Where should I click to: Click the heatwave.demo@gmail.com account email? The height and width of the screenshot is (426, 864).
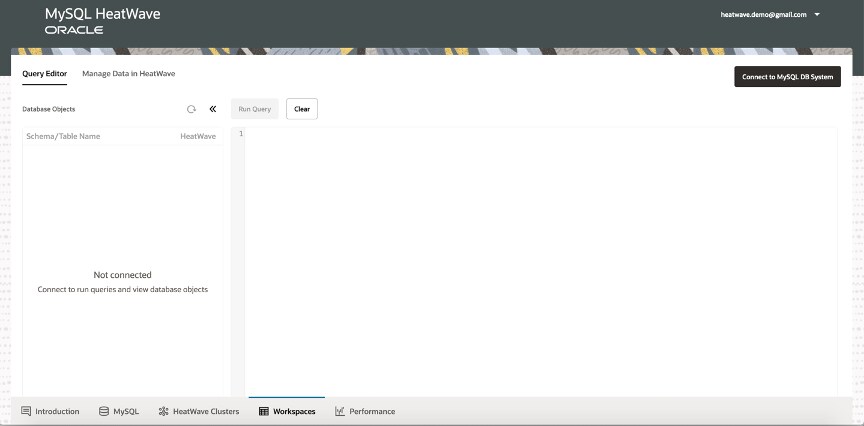point(763,15)
